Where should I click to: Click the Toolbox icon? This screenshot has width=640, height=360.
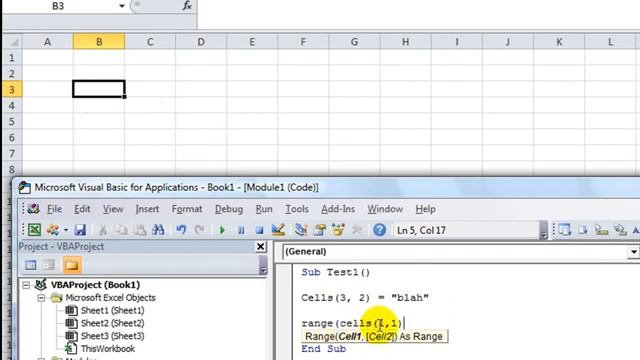click(357, 230)
